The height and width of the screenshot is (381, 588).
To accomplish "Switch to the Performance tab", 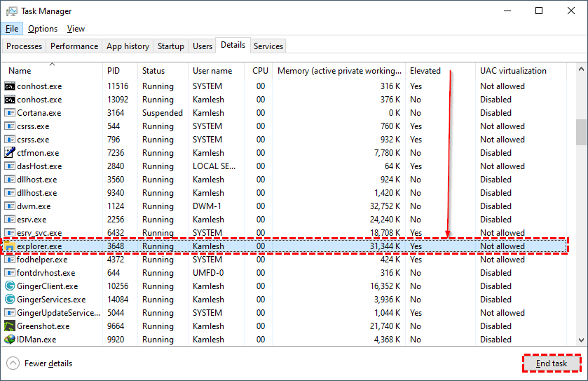I will (x=74, y=46).
